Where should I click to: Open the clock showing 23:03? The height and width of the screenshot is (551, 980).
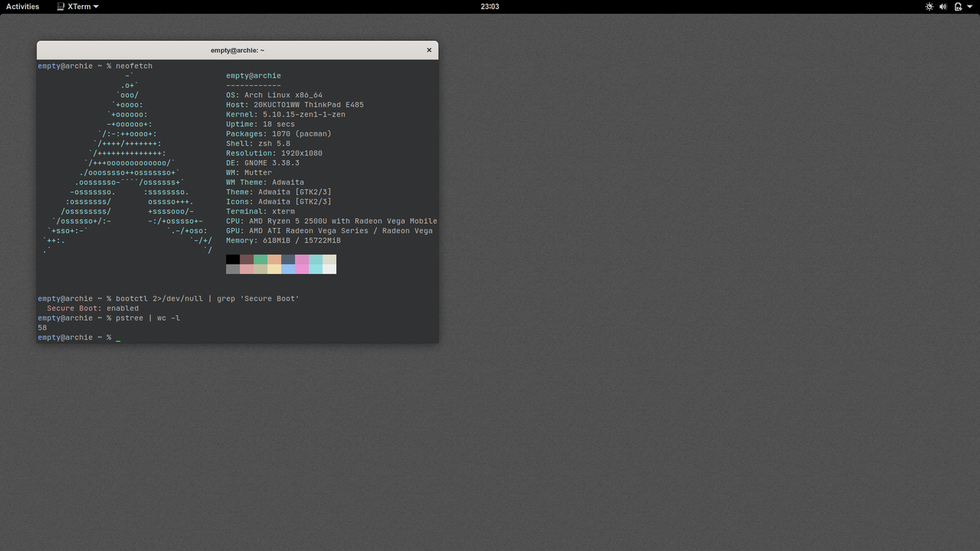[x=490, y=6]
